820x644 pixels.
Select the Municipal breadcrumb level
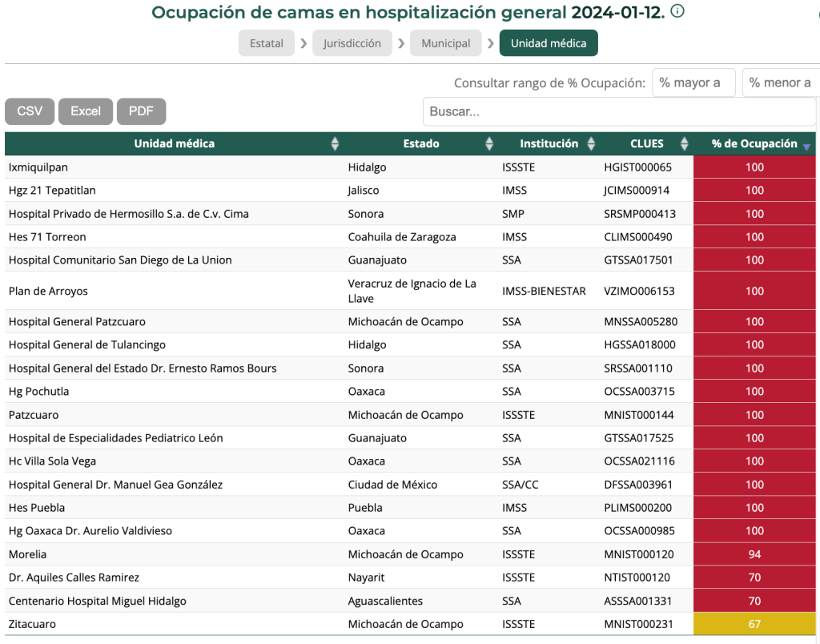(x=446, y=43)
